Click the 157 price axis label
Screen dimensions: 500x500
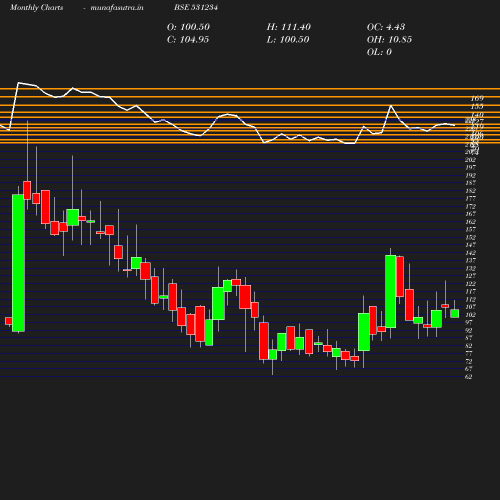pyautogui.click(x=470, y=229)
